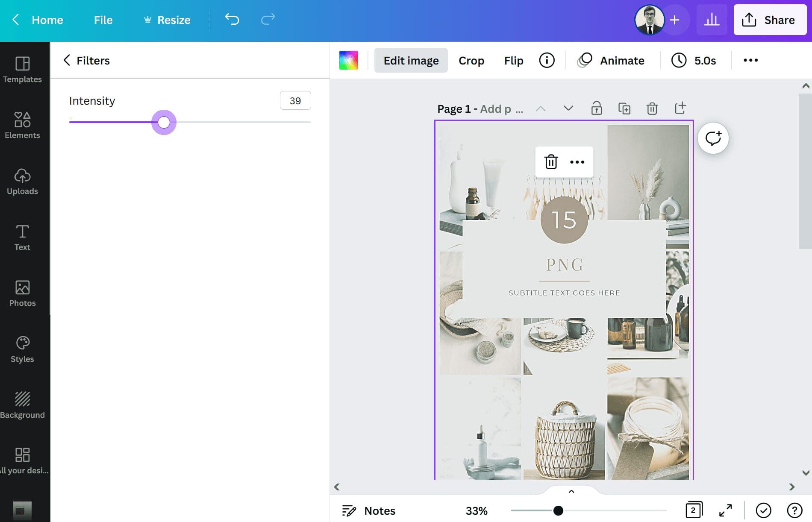
Task: Adjust the filter Intensity slider
Action: click(164, 123)
